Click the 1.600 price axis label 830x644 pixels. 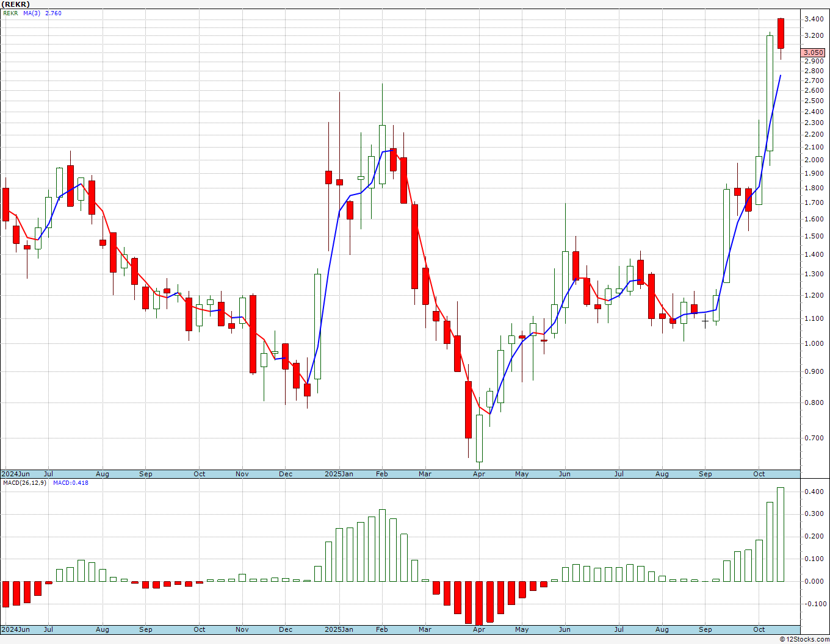[814, 220]
